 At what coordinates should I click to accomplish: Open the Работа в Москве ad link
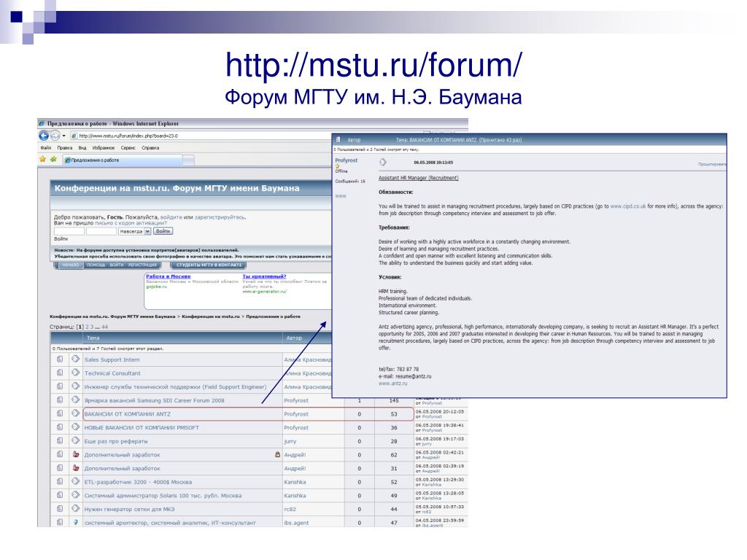click(168, 276)
